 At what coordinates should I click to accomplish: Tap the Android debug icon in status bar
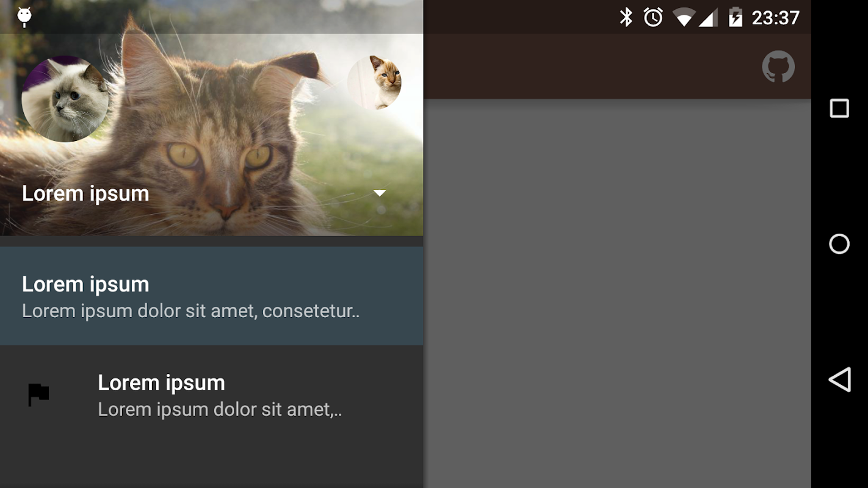click(24, 17)
